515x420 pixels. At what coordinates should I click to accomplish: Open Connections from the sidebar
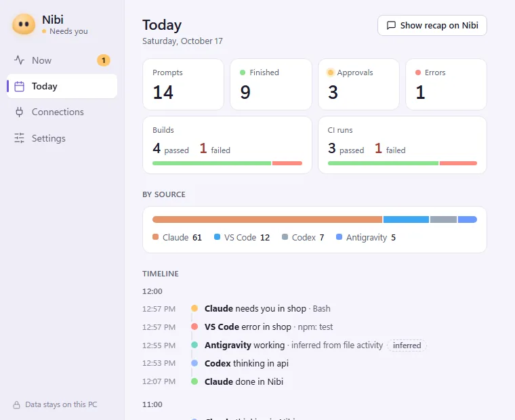62,112
